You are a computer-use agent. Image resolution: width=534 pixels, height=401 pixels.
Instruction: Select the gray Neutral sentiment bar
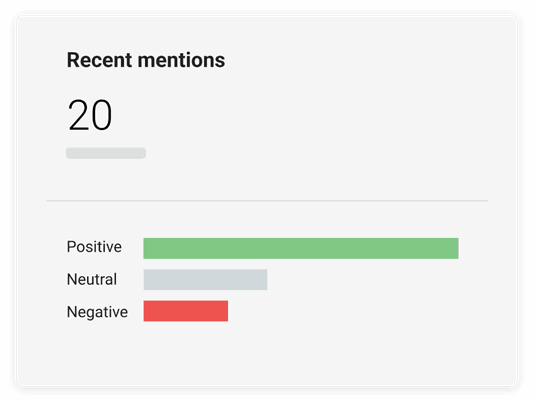(x=205, y=279)
